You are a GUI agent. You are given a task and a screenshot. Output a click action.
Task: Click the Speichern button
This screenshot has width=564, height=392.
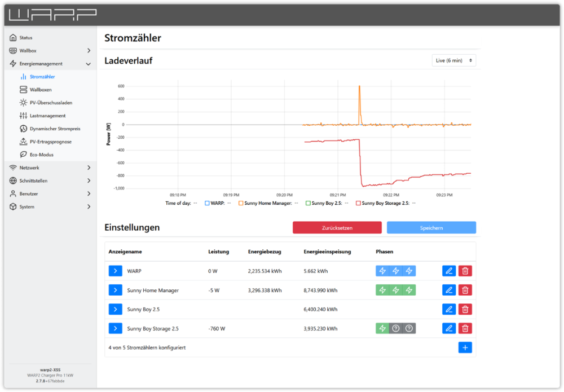[x=431, y=228]
